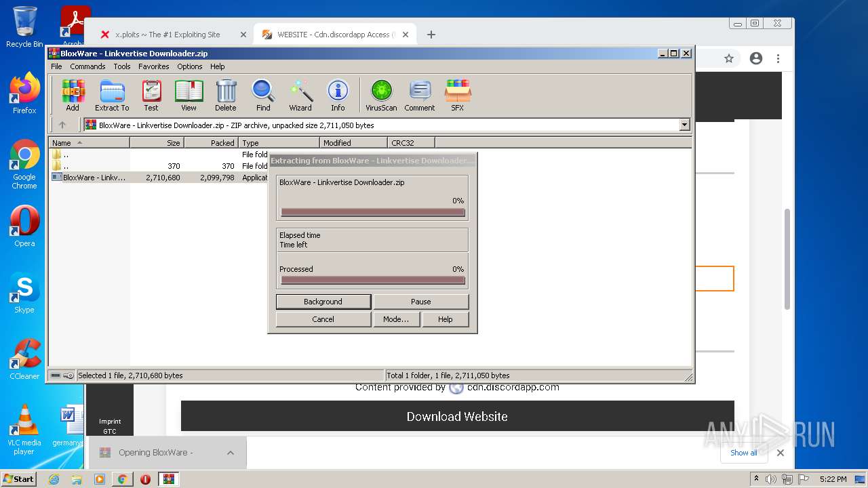Click the Download Website button
868x488 pixels.
pyautogui.click(x=457, y=416)
